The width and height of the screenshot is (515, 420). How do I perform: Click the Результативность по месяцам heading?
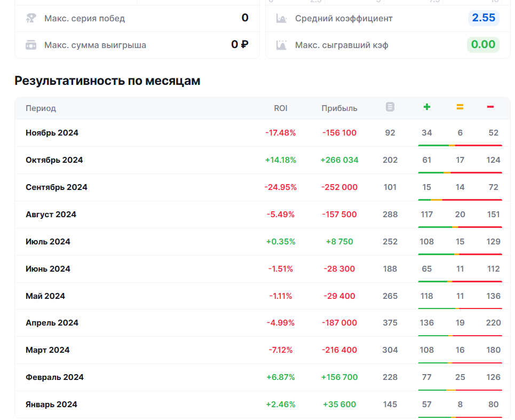click(107, 81)
